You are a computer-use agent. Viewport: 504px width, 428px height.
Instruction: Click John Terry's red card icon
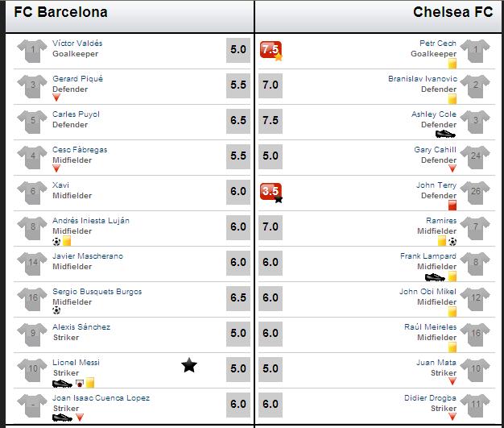click(452, 205)
